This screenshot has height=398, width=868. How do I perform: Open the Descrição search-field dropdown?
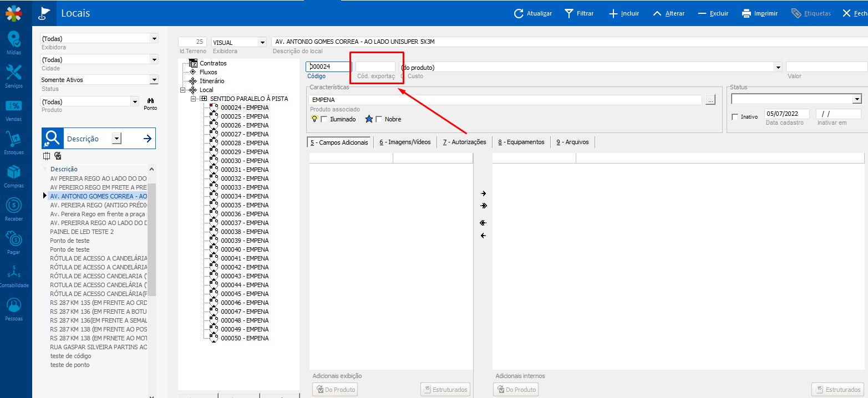pos(116,139)
